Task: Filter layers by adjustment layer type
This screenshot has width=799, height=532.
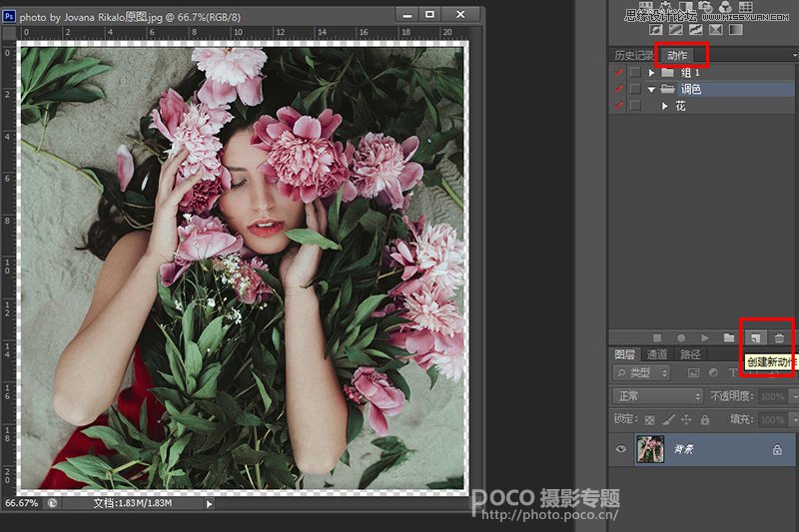Action: [x=713, y=373]
